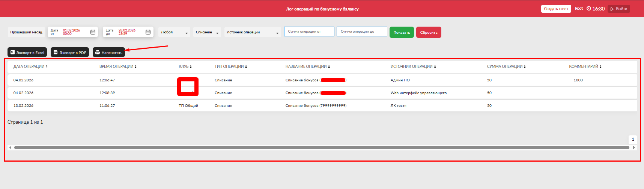Sort by 'Дата операции' arrow icon
644x189 pixels.
47,66
